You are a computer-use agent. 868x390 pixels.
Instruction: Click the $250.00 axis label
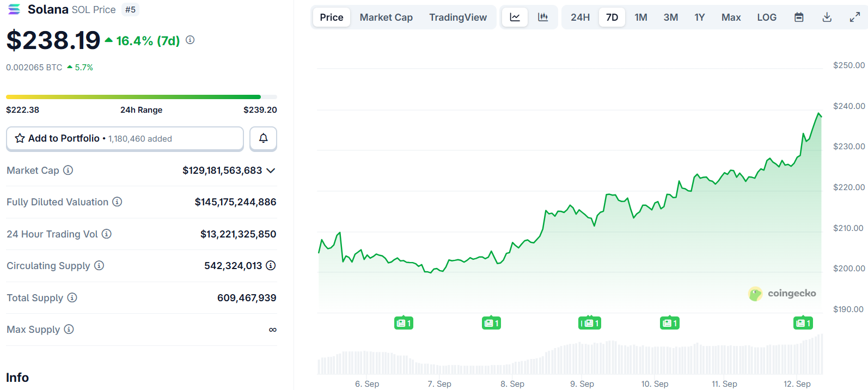pos(849,65)
